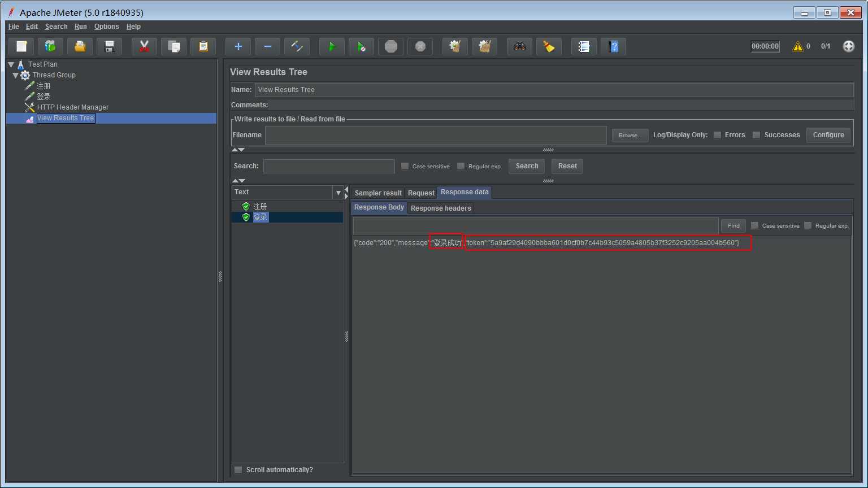The image size is (868, 488).
Task: Click the Search button
Action: (x=527, y=166)
